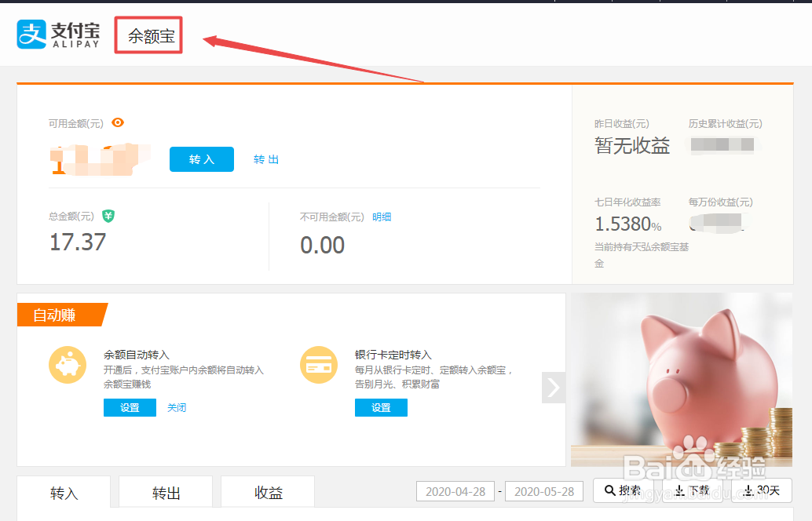Switch to the 转出 records tab
This screenshot has width=812, height=521.
pyautogui.click(x=166, y=493)
